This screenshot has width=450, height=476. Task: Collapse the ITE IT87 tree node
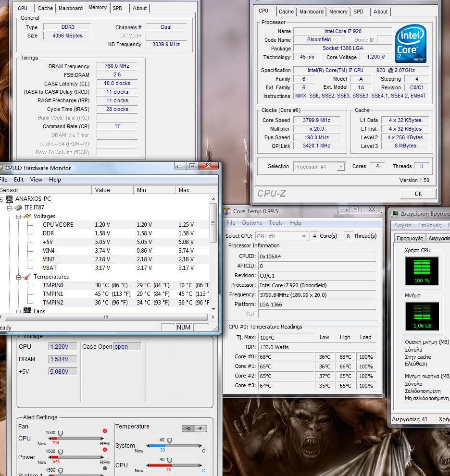[10, 208]
